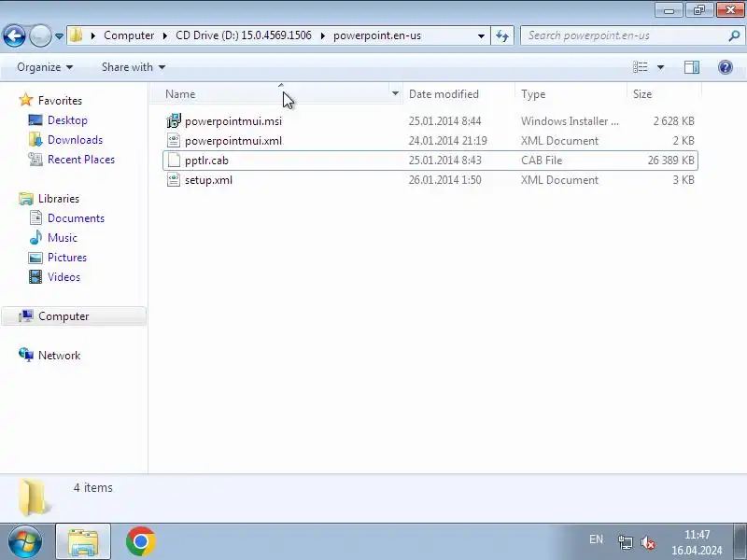Select Computer in the navigation pane
The image size is (747, 560).
click(74, 316)
